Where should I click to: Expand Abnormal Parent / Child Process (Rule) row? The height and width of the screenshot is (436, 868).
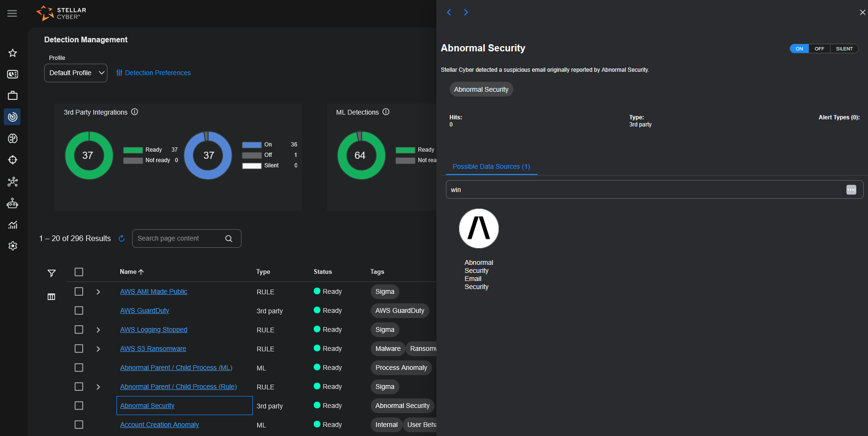tap(98, 387)
